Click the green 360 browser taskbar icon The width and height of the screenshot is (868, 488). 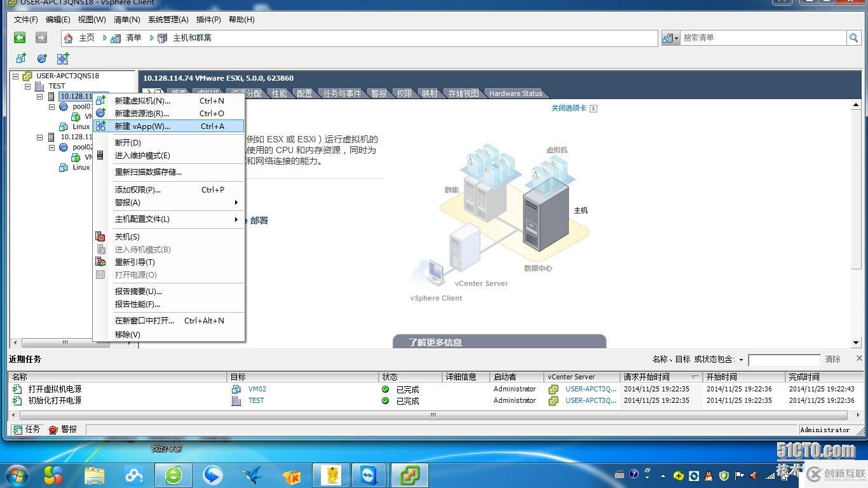pos(173,475)
